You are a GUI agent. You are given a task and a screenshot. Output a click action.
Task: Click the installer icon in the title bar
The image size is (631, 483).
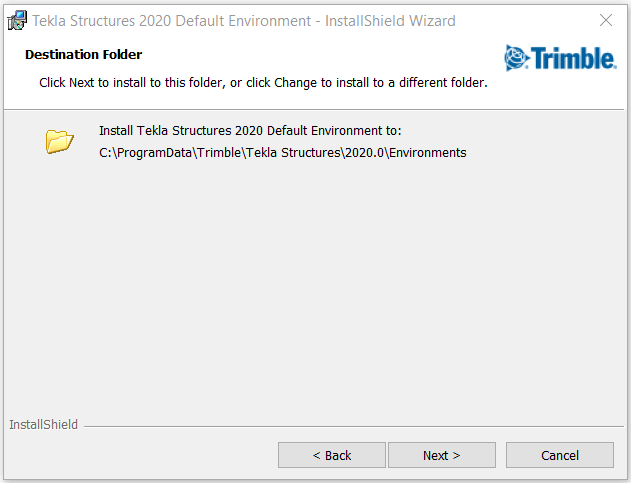[17, 21]
